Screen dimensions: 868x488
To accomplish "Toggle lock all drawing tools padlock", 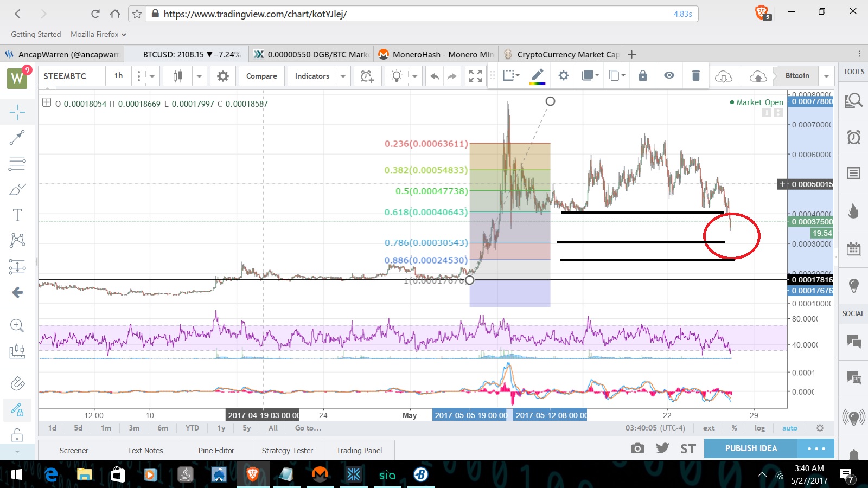I will pos(17,435).
